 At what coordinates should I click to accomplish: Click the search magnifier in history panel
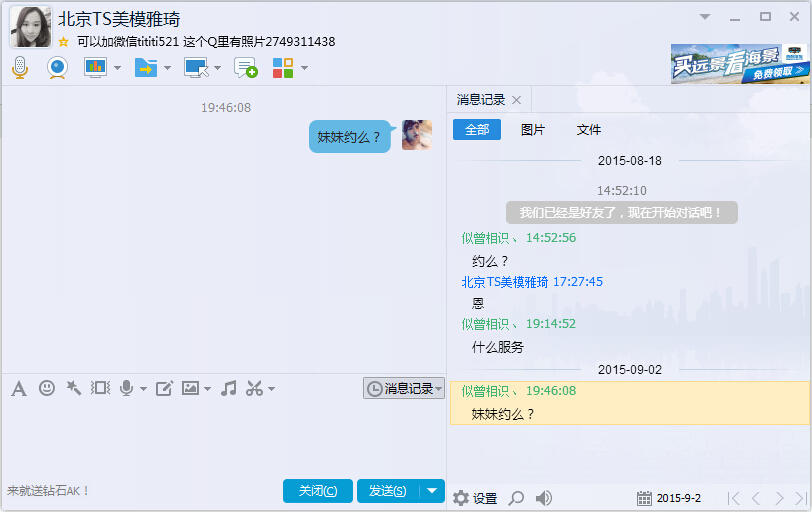pos(516,498)
